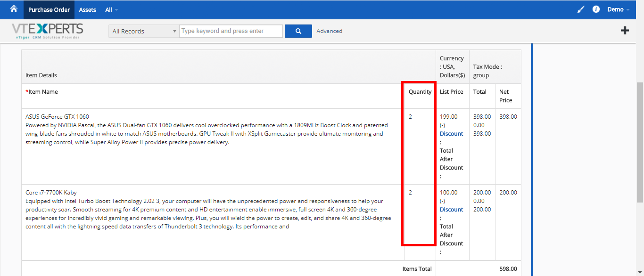
Task: Click list price 100.00
Action: pos(449,193)
